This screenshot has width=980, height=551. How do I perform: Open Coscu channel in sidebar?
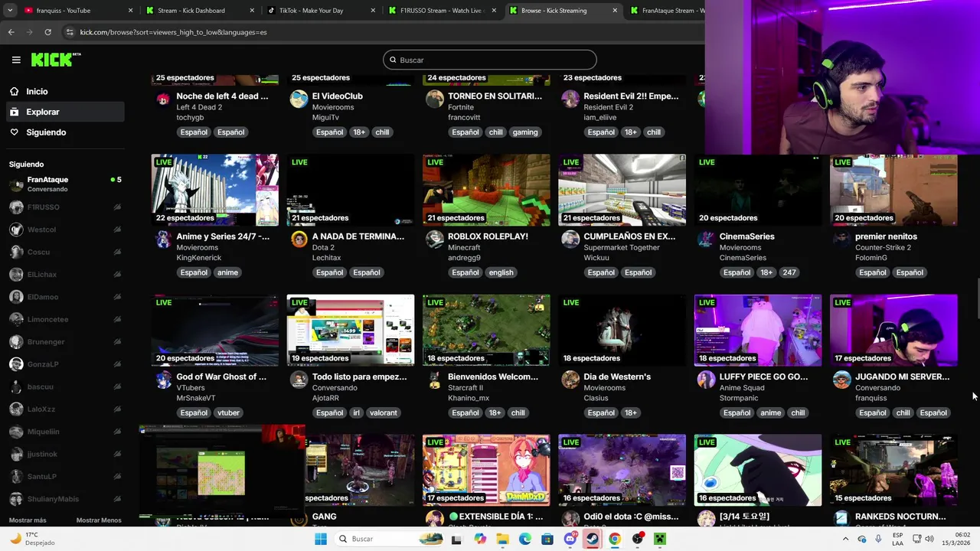[65, 252]
